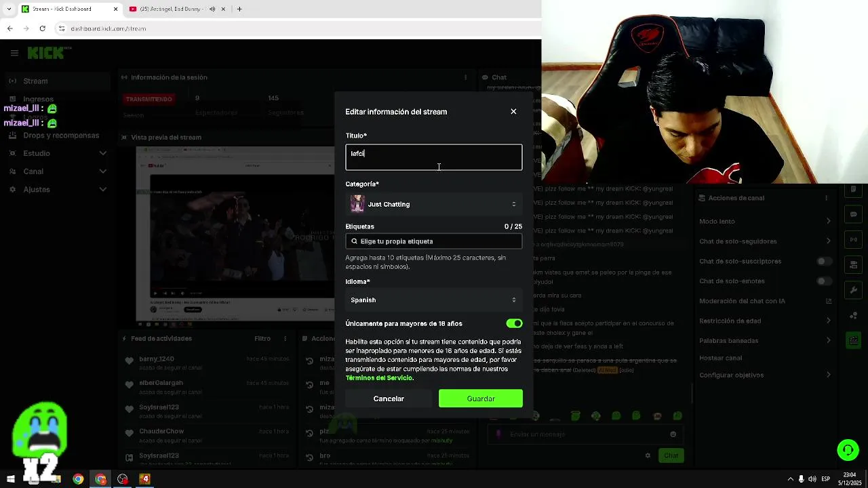Toggle Chat de solo-suscriptores
This screenshot has height=488, width=868.
[824, 261]
